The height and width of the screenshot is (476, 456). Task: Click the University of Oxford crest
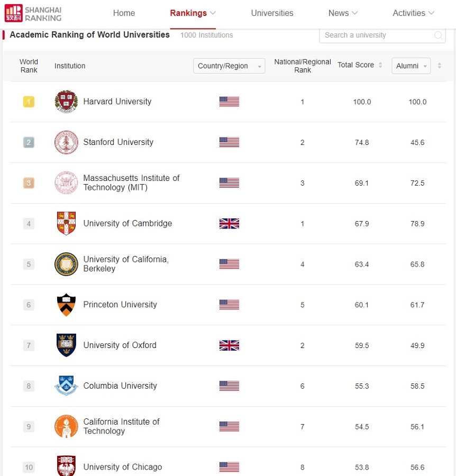tap(66, 345)
